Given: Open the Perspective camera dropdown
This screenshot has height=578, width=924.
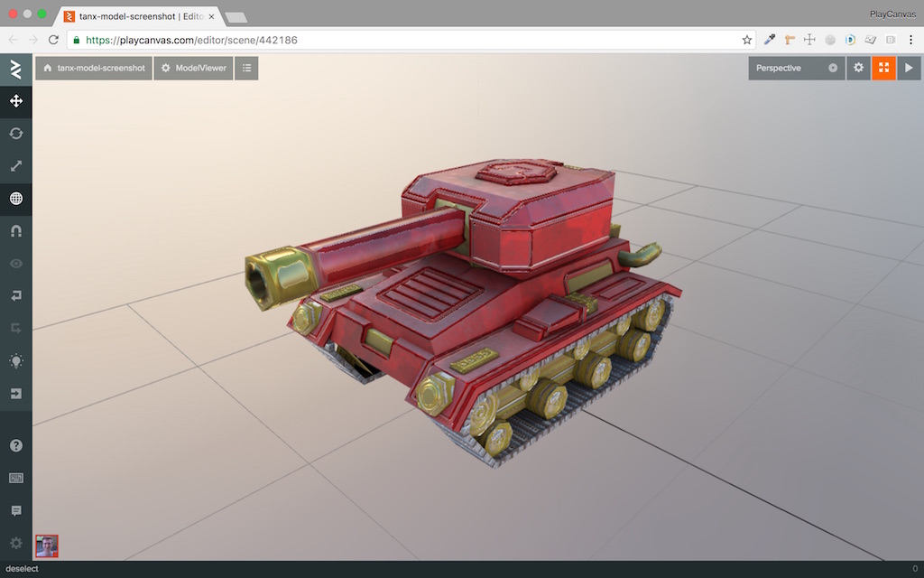Looking at the screenshot, I should coord(796,68).
